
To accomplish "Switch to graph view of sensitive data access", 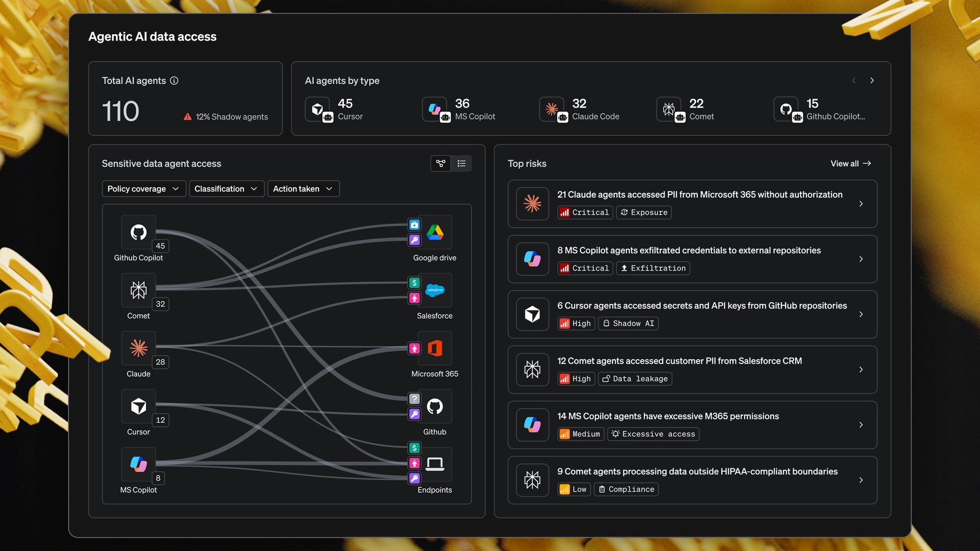I will (x=441, y=163).
